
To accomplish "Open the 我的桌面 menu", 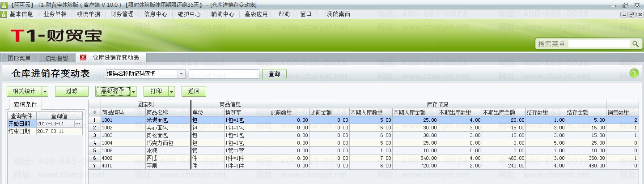I will click(339, 14).
